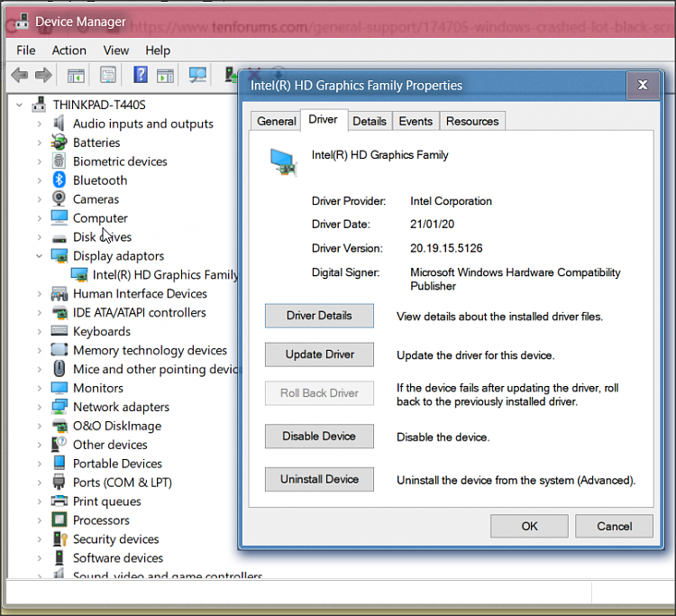Click the Display adaptors category icon
676x616 pixels.
(59, 256)
